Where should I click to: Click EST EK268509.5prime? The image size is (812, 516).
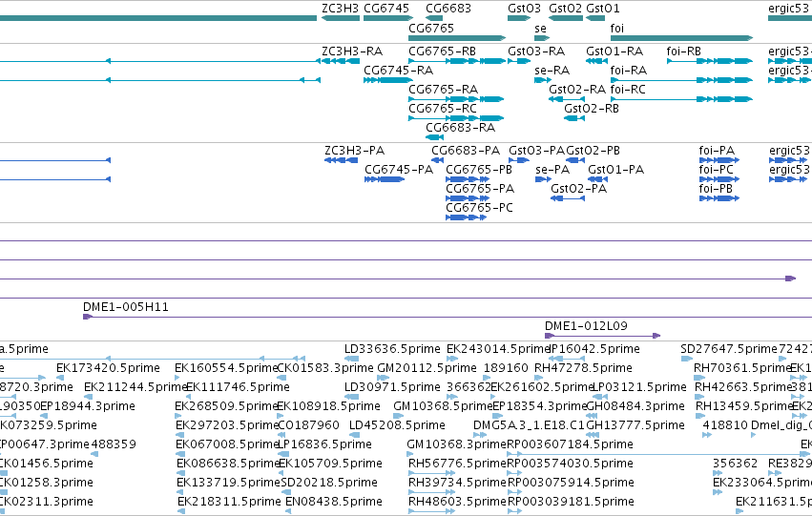[227, 406]
